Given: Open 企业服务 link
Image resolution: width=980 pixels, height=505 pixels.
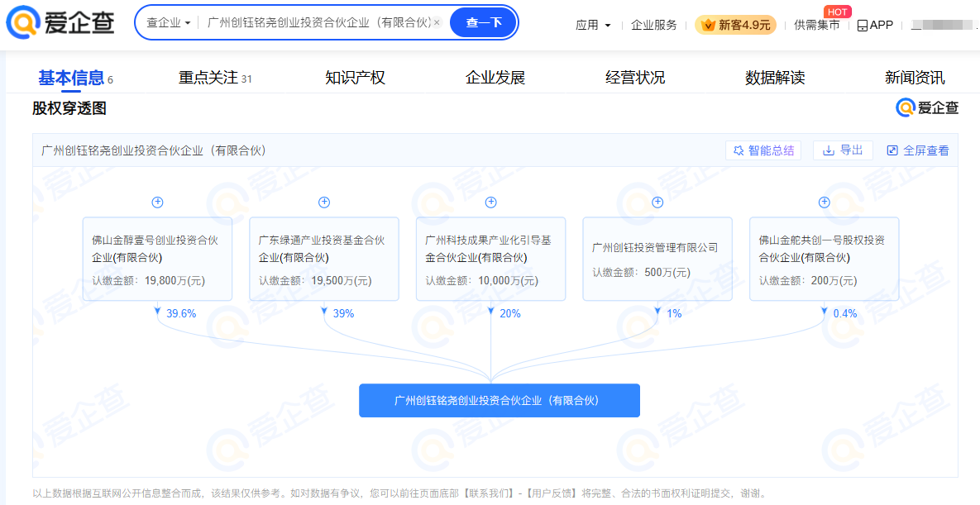Looking at the screenshot, I should 654,25.
